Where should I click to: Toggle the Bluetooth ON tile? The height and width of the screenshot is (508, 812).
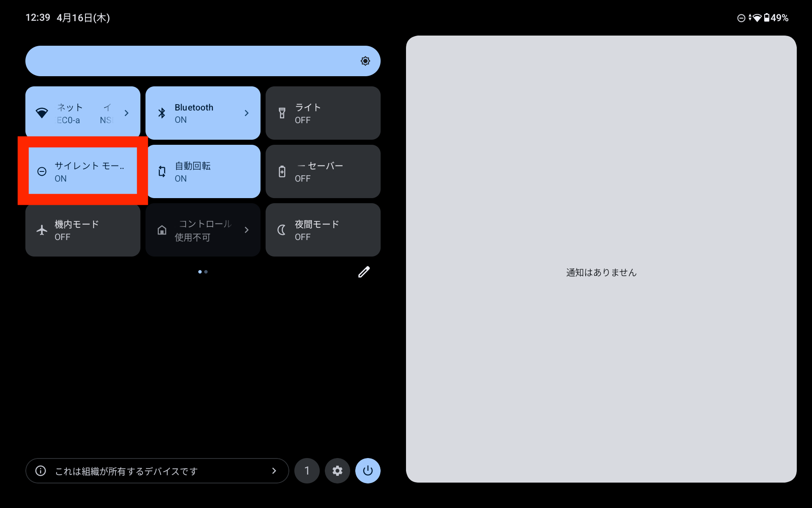coord(203,113)
